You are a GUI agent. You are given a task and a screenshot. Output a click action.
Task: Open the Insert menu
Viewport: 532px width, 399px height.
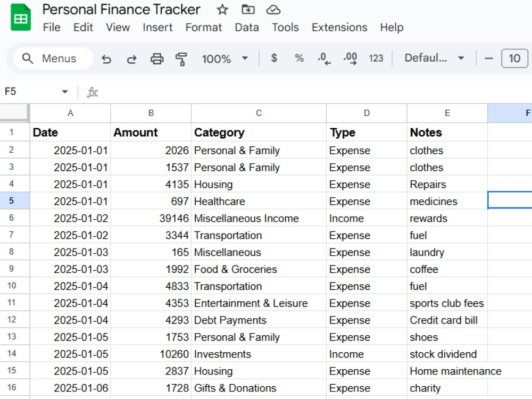(x=157, y=28)
